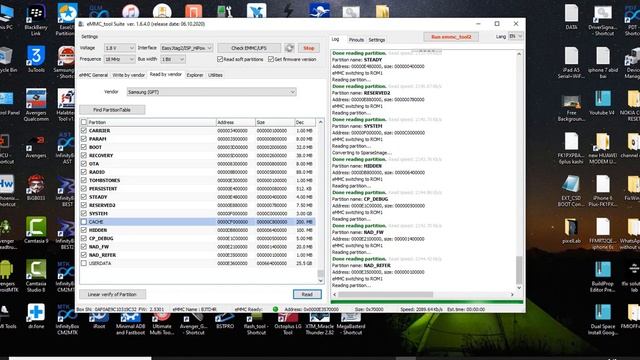Open BuildProp Editor desktop icon
Screen dimensions: 640x360
tap(602, 277)
